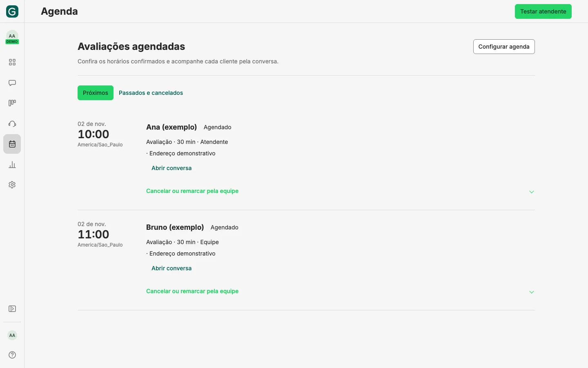Open the bar chart reports icon
This screenshot has width=588, height=368.
click(12, 165)
